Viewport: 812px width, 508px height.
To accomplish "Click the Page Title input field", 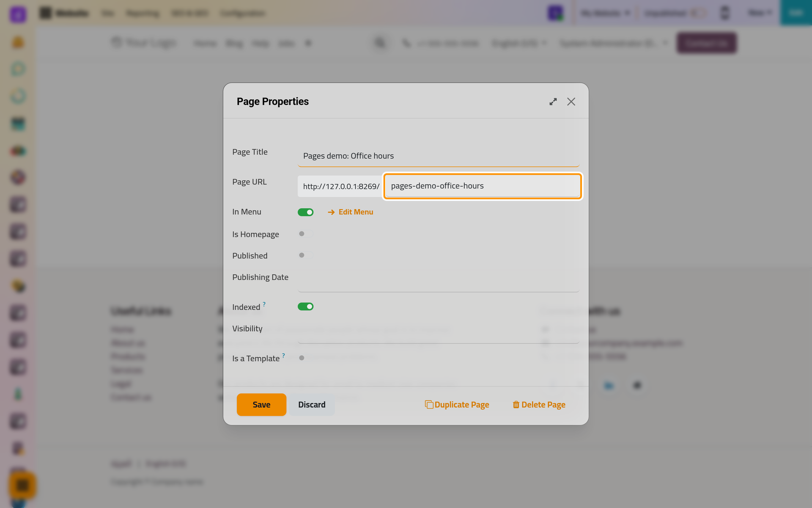I will pos(439,156).
